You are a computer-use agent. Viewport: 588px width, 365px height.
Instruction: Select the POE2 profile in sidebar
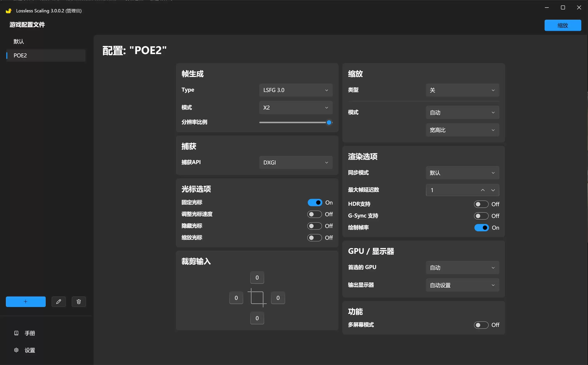[46, 56]
